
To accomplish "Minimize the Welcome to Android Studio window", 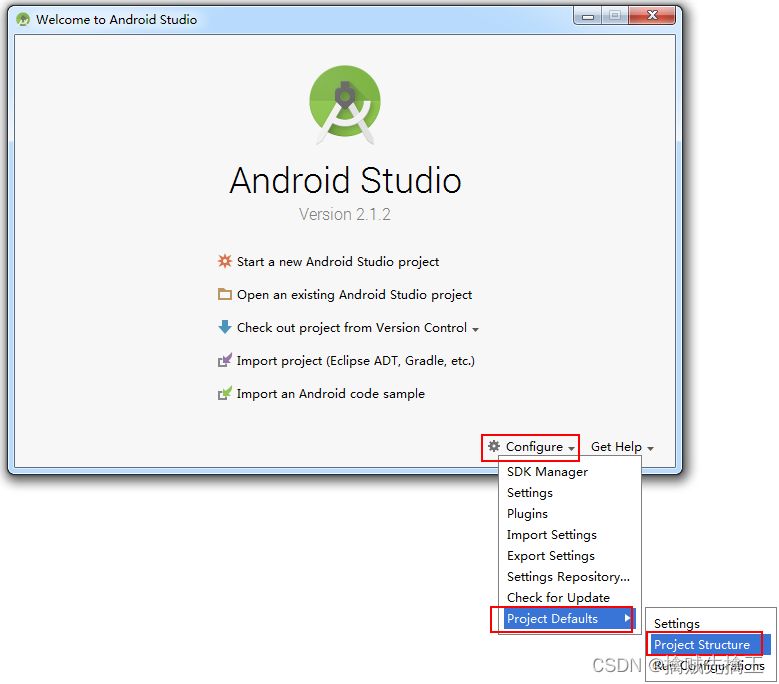I will (588, 16).
